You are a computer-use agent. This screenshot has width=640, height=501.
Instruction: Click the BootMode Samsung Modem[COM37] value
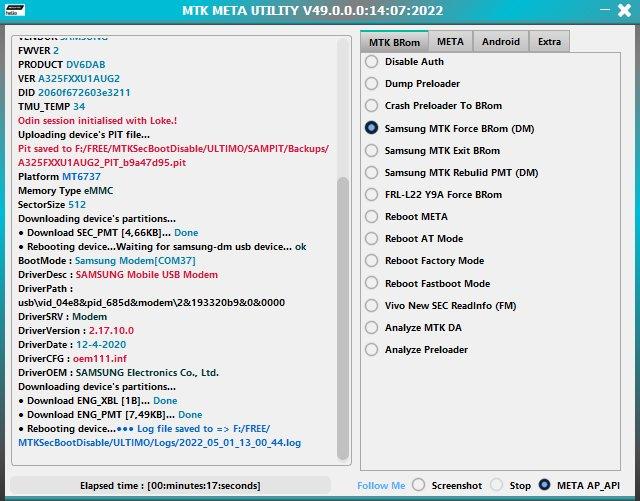coord(135,261)
